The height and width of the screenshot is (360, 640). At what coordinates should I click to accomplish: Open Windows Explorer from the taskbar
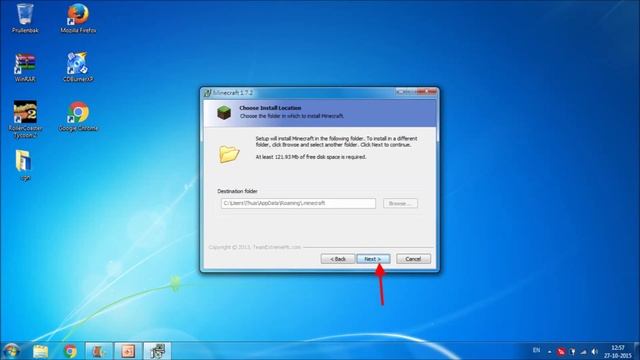coord(40,351)
